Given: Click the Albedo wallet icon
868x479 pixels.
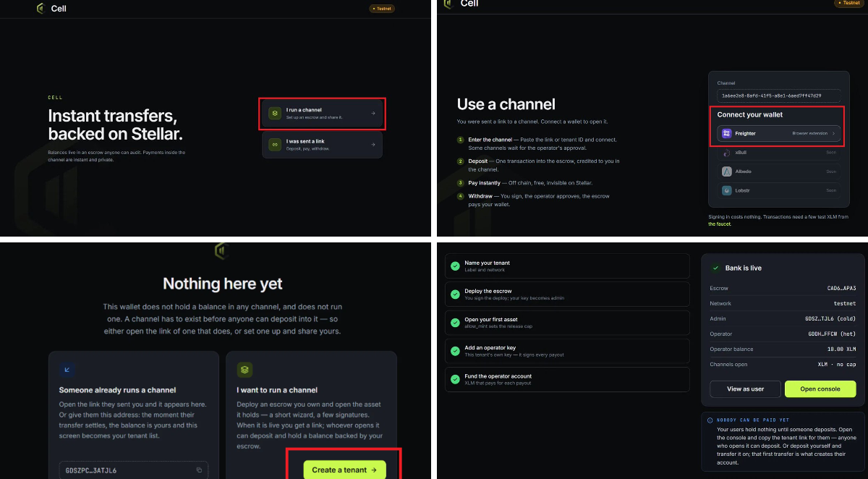Looking at the screenshot, I should pos(727,171).
